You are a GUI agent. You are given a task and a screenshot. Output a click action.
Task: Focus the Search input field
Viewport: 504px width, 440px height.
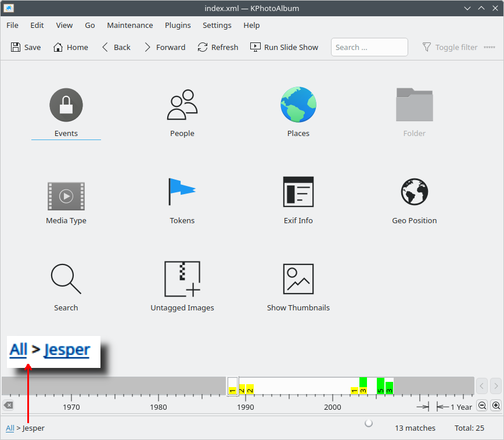tap(369, 47)
